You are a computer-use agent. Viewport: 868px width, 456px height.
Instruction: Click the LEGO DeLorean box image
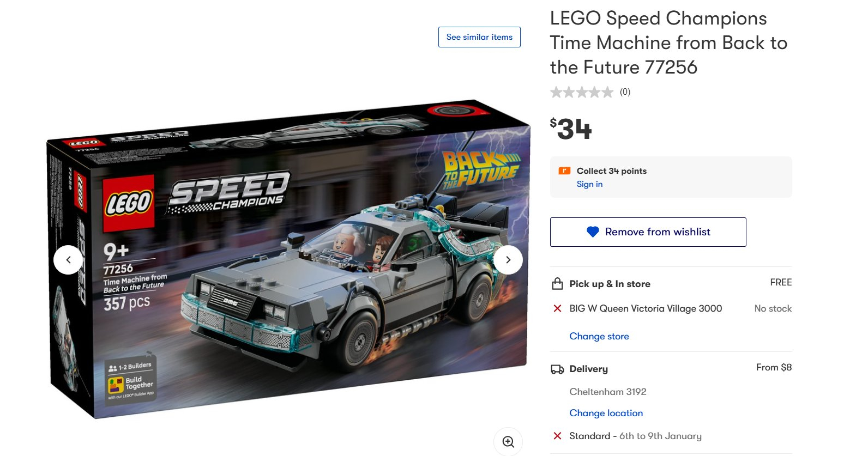tap(288, 259)
